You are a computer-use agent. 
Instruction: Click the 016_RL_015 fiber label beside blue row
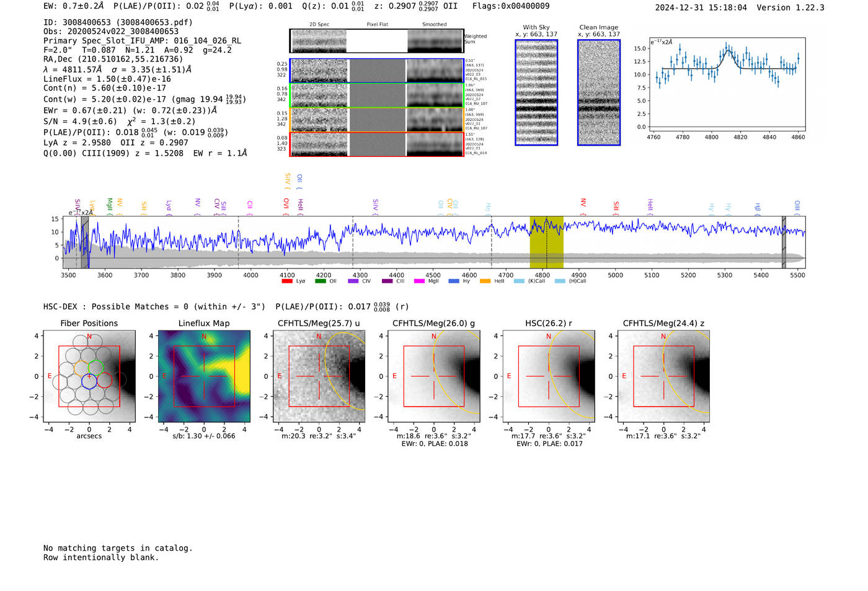(x=476, y=79)
